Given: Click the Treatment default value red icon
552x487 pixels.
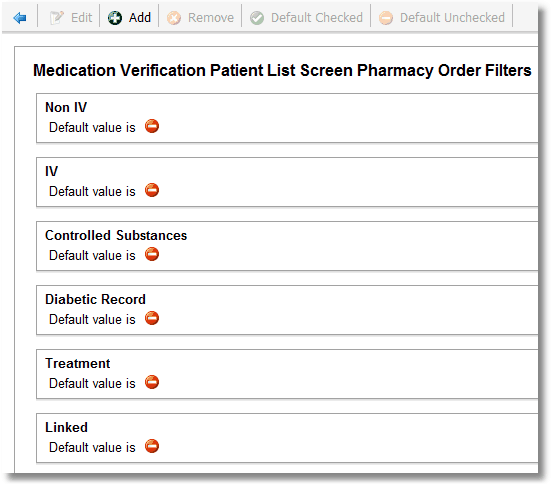Looking at the screenshot, I should (x=152, y=382).
